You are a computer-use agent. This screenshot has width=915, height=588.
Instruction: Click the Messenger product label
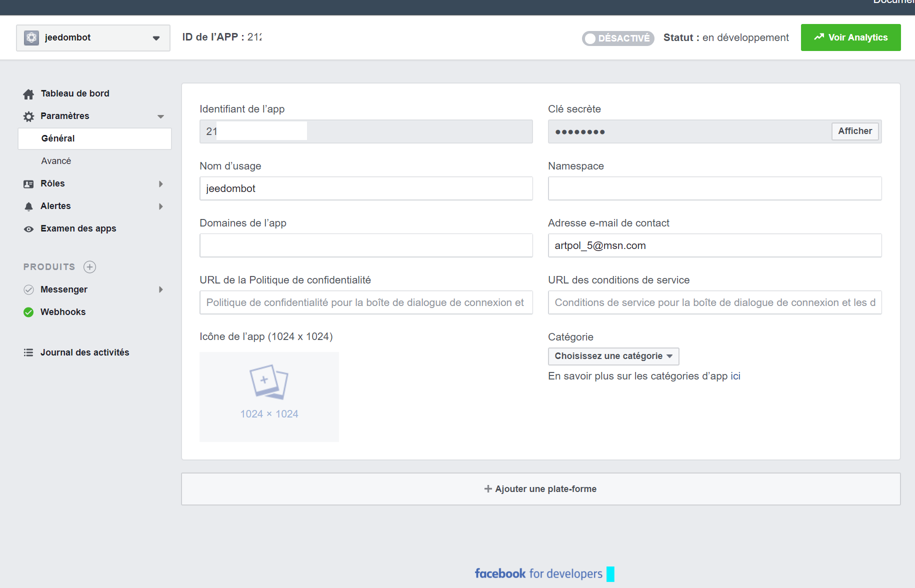coord(64,289)
